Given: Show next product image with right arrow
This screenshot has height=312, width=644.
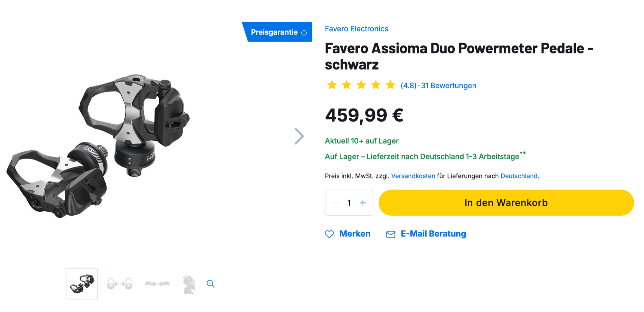Looking at the screenshot, I should click(x=299, y=136).
